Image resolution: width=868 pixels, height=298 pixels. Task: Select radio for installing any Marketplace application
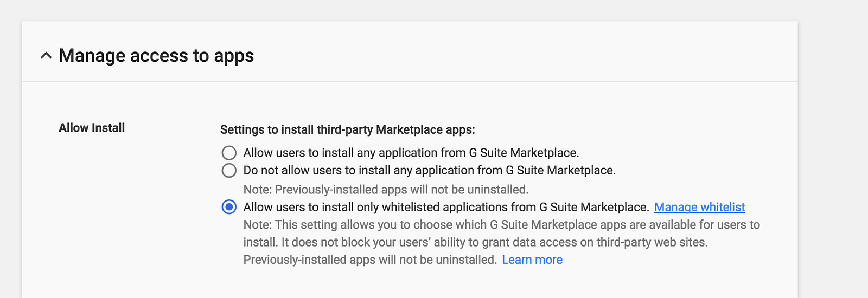click(x=229, y=153)
